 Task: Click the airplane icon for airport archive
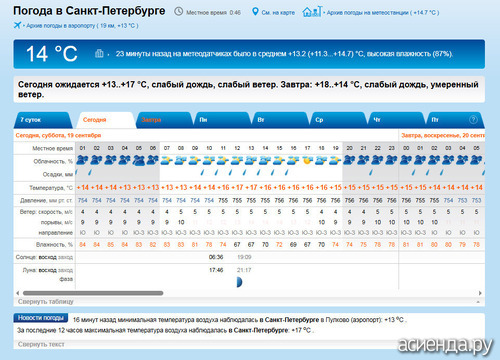pos(17,25)
